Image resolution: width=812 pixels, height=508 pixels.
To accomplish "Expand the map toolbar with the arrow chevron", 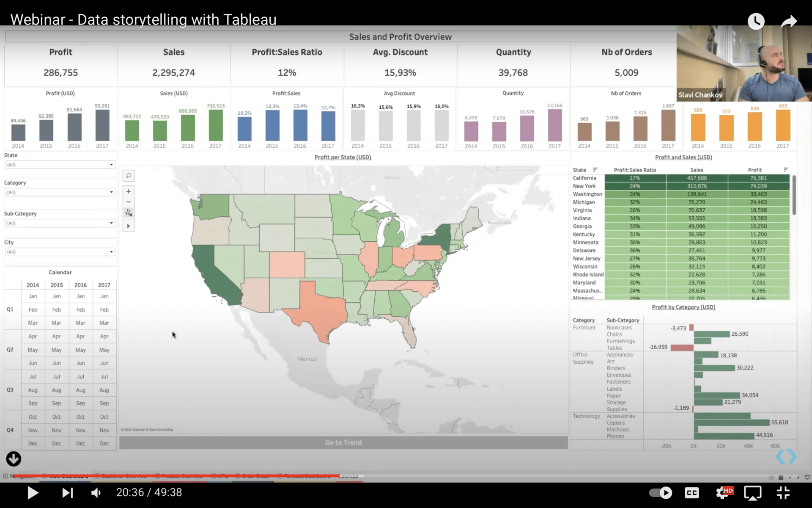I will tap(129, 226).
